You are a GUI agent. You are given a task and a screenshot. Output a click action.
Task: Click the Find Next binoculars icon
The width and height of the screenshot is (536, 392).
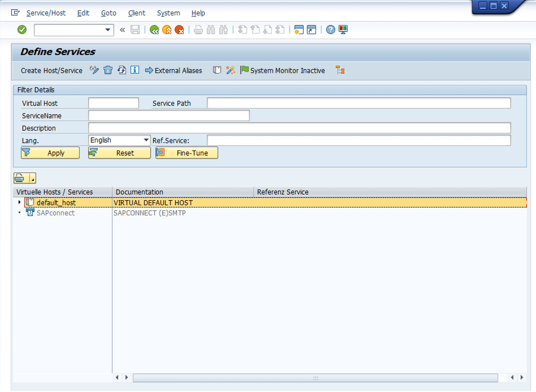click(x=223, y=30)
